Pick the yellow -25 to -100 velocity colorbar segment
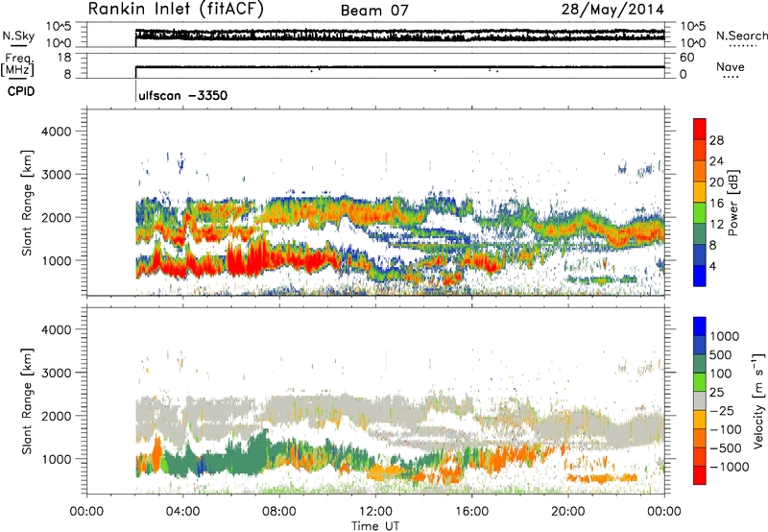This screenshot has height=532, width=768. [700, 420]
